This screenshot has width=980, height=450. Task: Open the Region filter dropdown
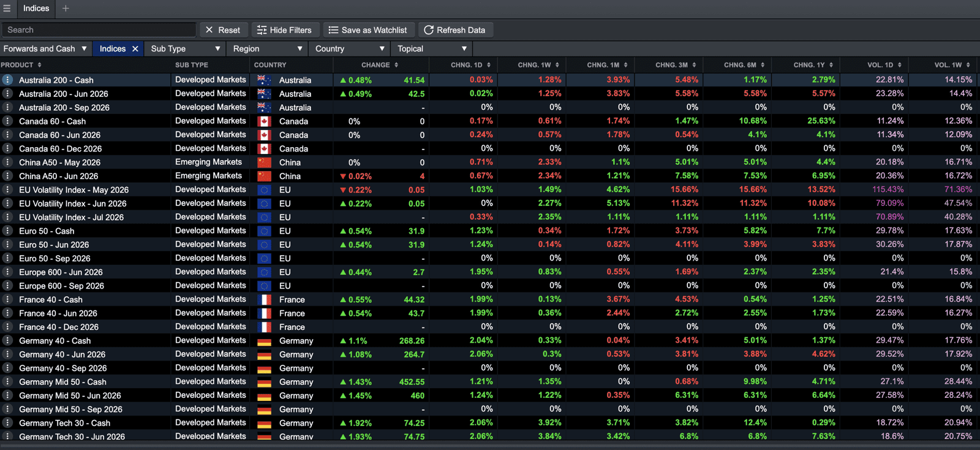268,48
